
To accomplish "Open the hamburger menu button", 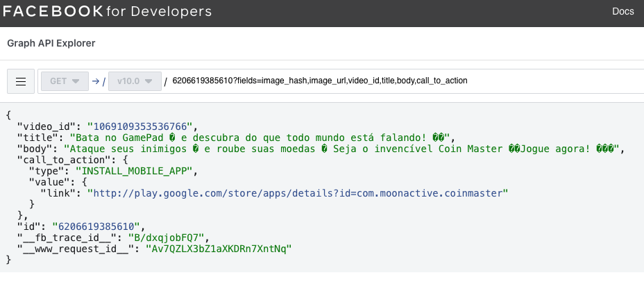I will tap(21, 81).
